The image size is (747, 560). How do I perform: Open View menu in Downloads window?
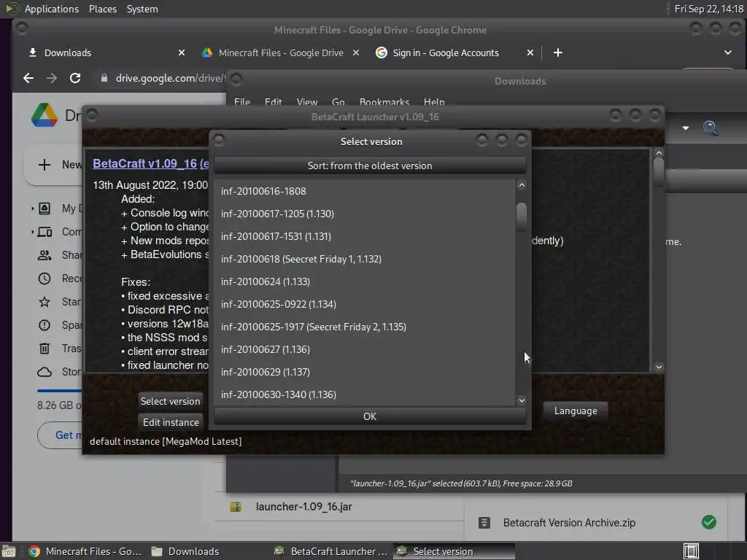click(x=307, y=101)
